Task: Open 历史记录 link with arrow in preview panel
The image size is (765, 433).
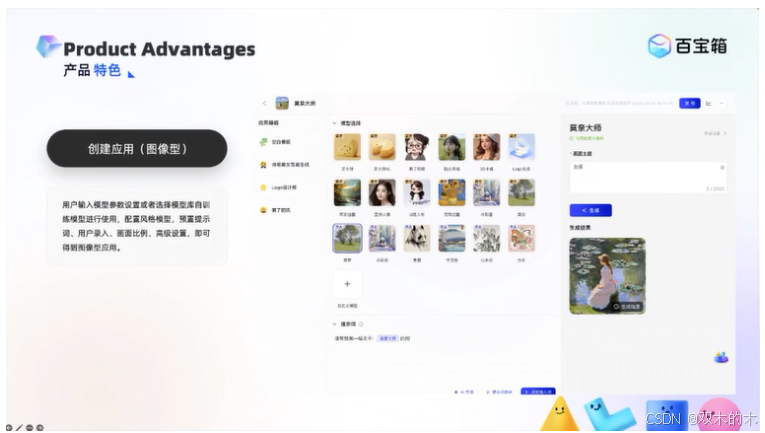Action: pos(715,134)
